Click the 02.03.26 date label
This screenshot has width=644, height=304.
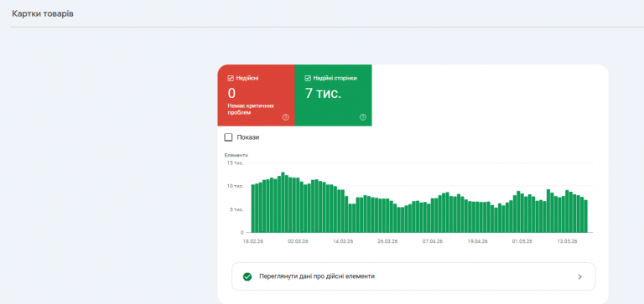tap(298, 241)
